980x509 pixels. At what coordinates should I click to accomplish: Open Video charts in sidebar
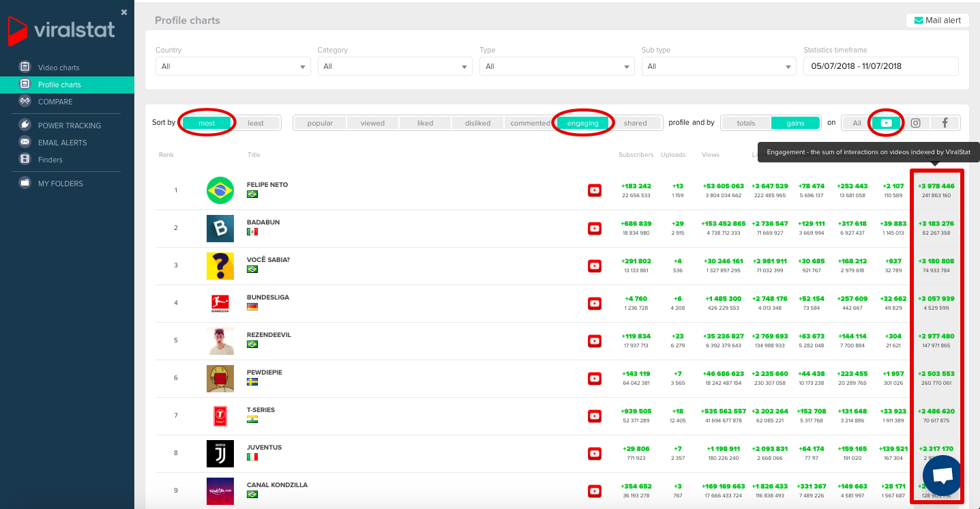coord(59,68)
